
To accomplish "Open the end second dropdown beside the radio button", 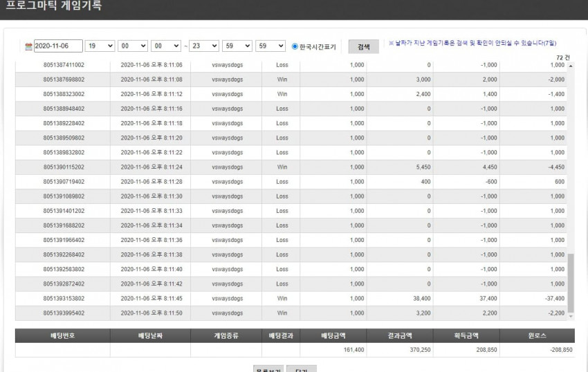I will point(270,46).
